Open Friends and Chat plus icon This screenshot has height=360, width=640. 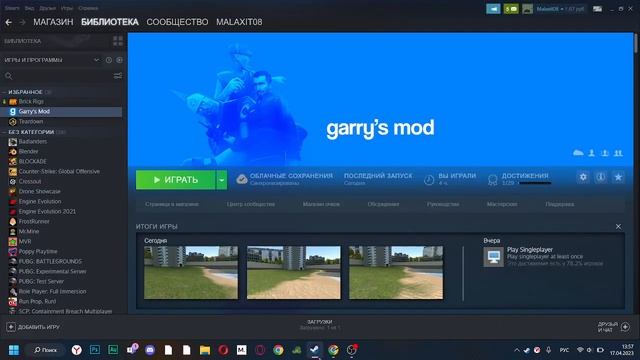[625, 327]
